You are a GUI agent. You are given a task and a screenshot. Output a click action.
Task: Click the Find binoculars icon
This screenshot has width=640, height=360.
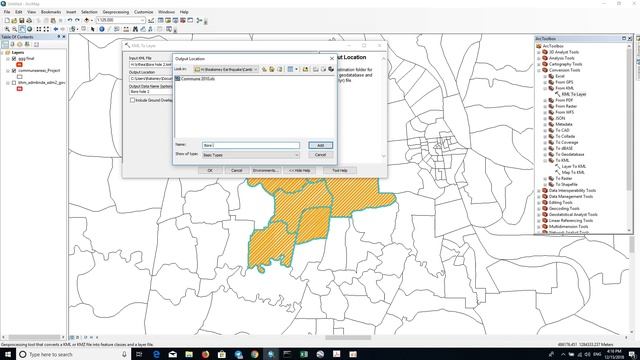point(135,29)
